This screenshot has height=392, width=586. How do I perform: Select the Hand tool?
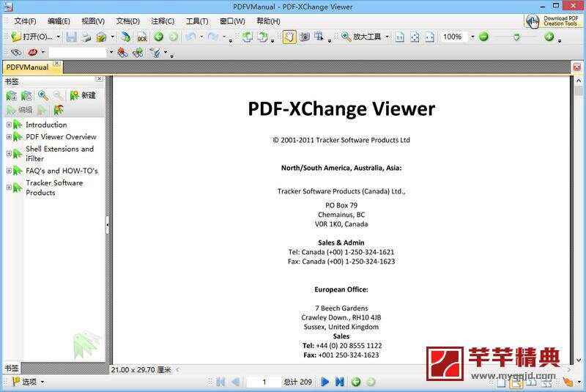point(289,37)
